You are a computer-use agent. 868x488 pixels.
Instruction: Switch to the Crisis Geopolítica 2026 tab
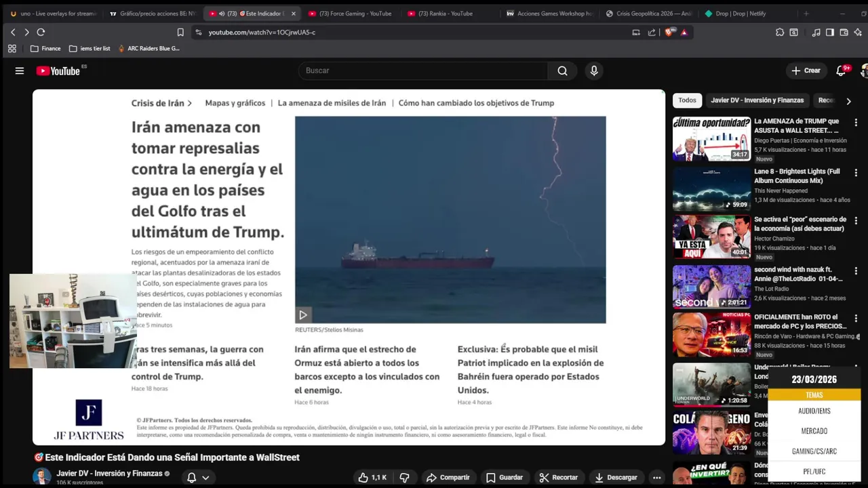tap(649, 14)
